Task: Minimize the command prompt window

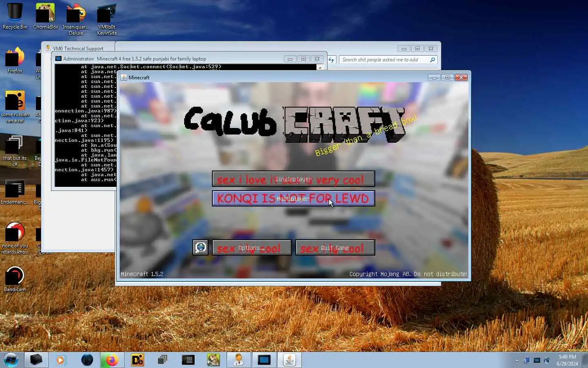Action: (x=290, y=59)
